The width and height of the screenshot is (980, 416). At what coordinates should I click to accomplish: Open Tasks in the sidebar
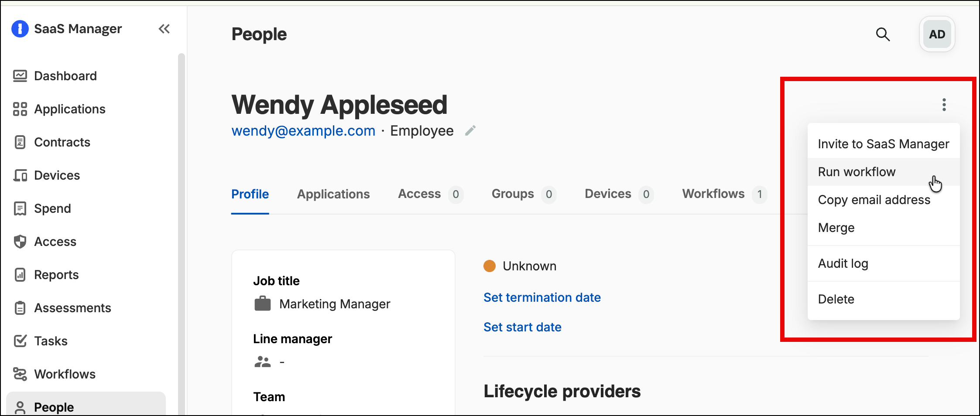(x=40, y=341)
